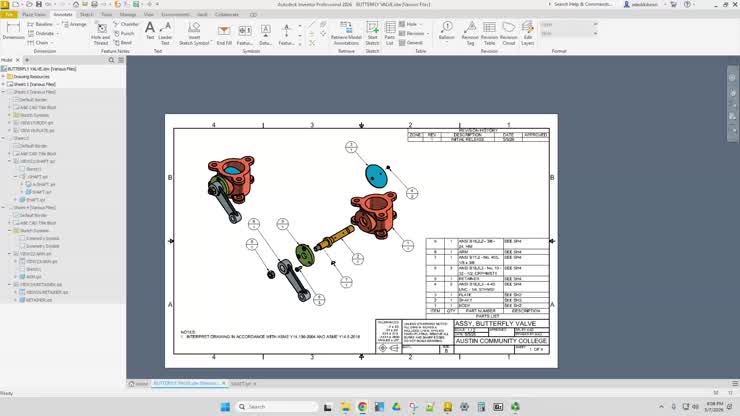Click Retrieve Model Annotations
The height and width of the screenshot is (416, 740).
coord(346,33)
